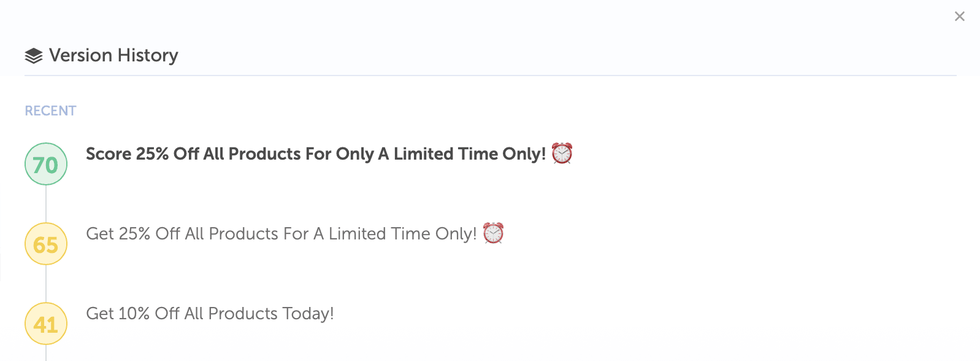Open the 'Get 10% Off All Products Today!' version
Image resolution: width=980 pixels, height=361 pixels.
pyautogui.click(x=210, y=314)
